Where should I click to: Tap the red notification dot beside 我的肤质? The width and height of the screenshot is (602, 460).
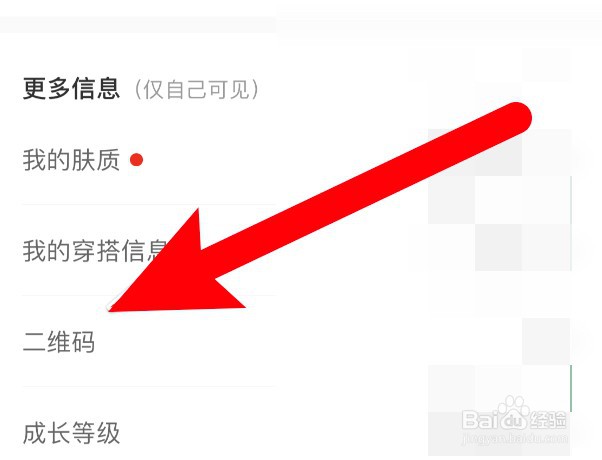[137, 160]
